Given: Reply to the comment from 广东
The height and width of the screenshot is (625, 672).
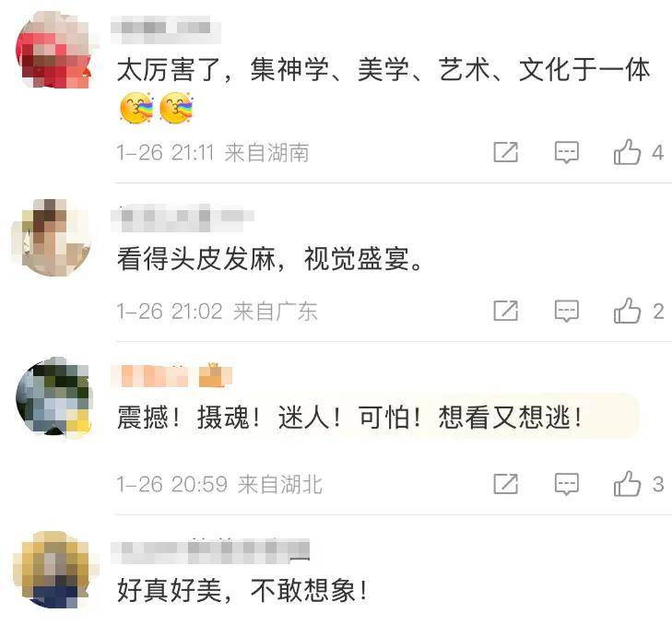Looking at the screenshot, I should (567, 311).
